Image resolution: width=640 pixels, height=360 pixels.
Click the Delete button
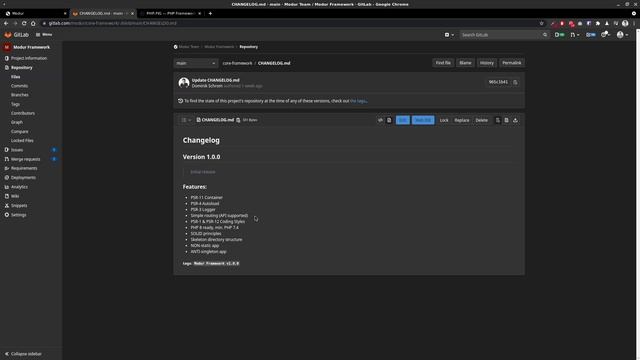pos(481,120)
